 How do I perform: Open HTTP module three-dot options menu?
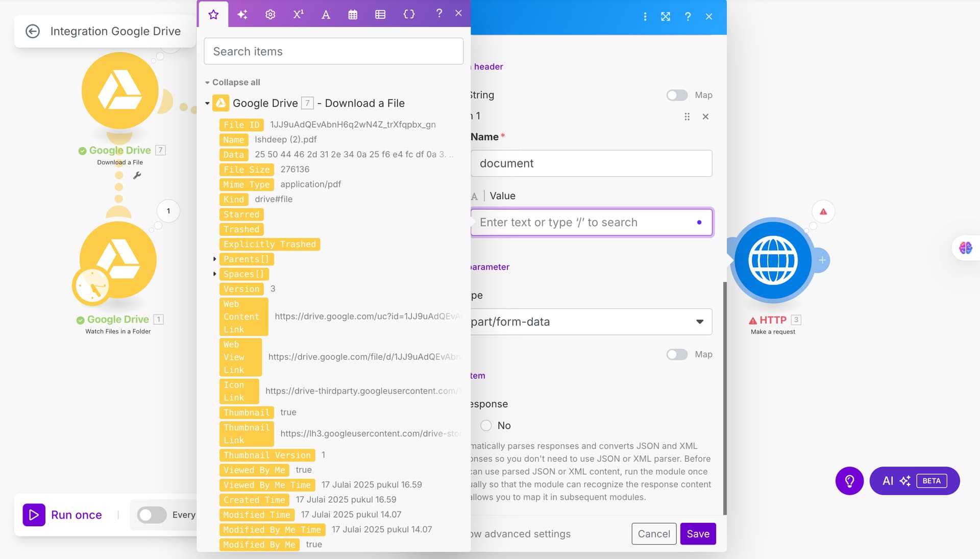click(x=645, y=17)
